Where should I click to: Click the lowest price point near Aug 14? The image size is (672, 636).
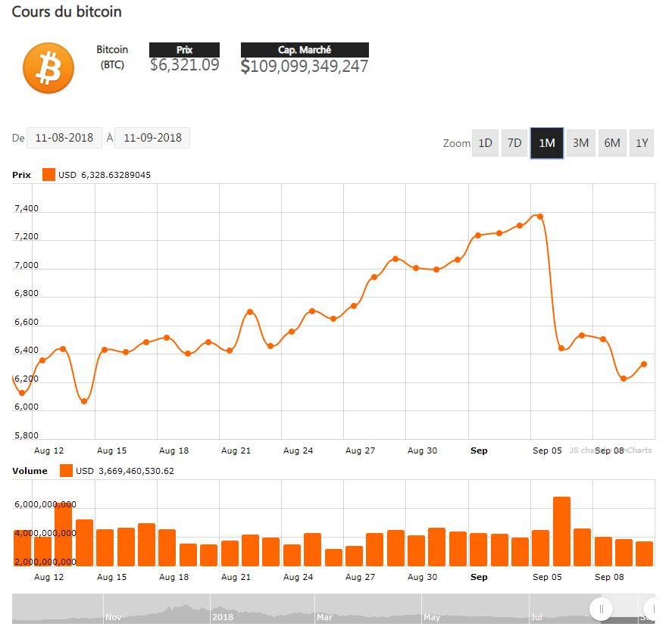coord(84,401)
